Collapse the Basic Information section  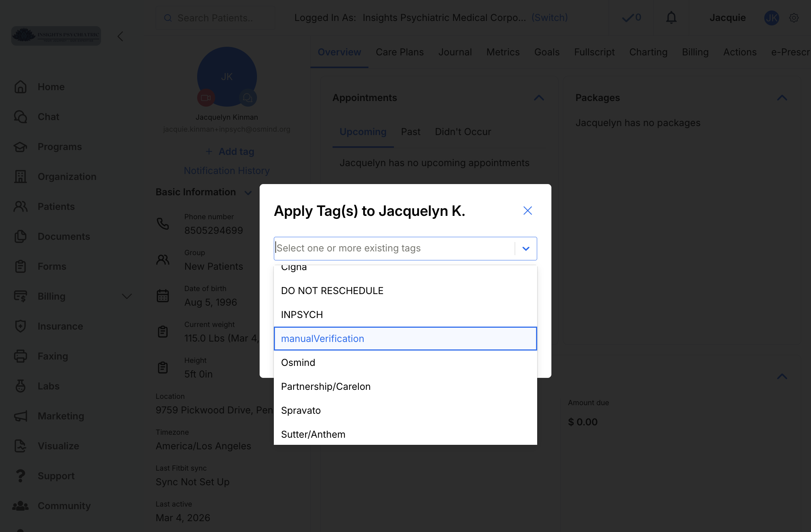pos(248,193)
